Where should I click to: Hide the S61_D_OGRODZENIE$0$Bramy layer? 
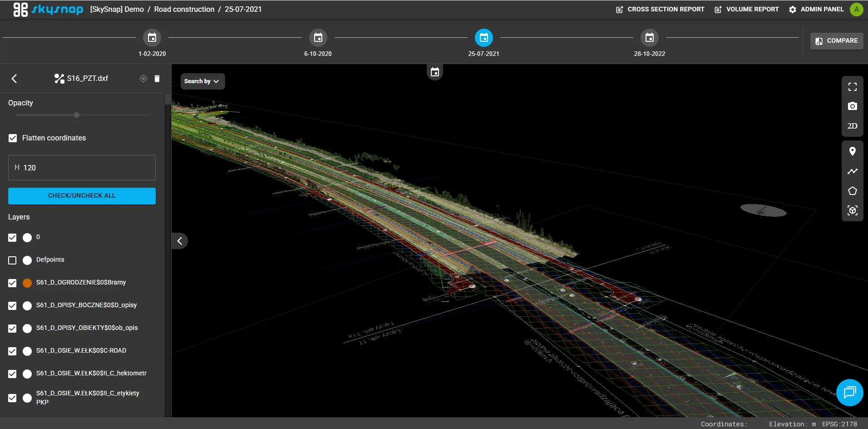click(x=12, y=283)
